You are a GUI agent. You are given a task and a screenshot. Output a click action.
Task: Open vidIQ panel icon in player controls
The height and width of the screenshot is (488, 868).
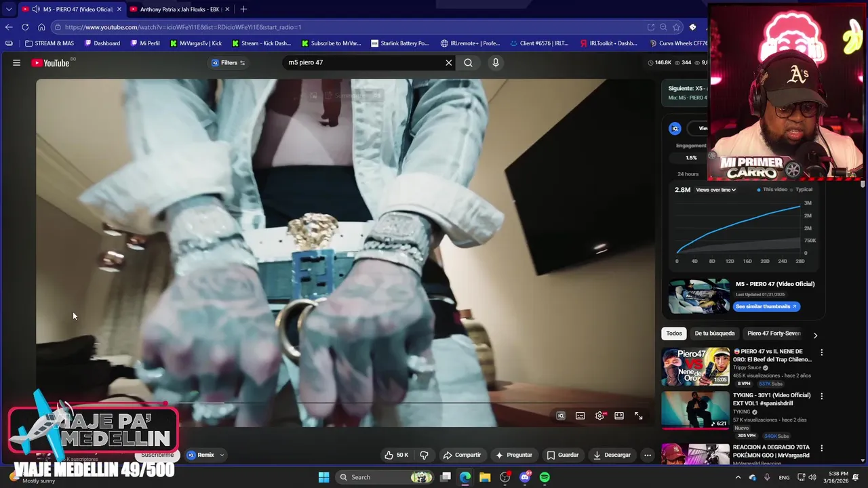561,415
